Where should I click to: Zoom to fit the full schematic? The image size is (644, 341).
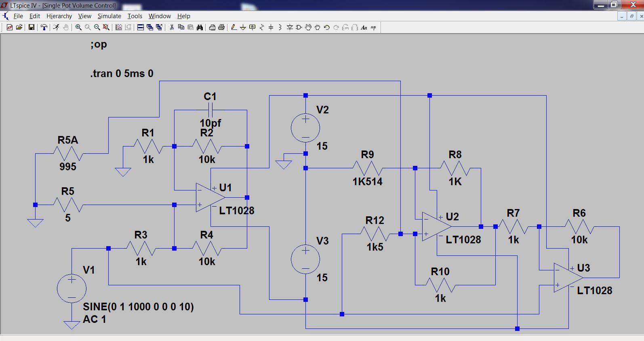[106, 27]
